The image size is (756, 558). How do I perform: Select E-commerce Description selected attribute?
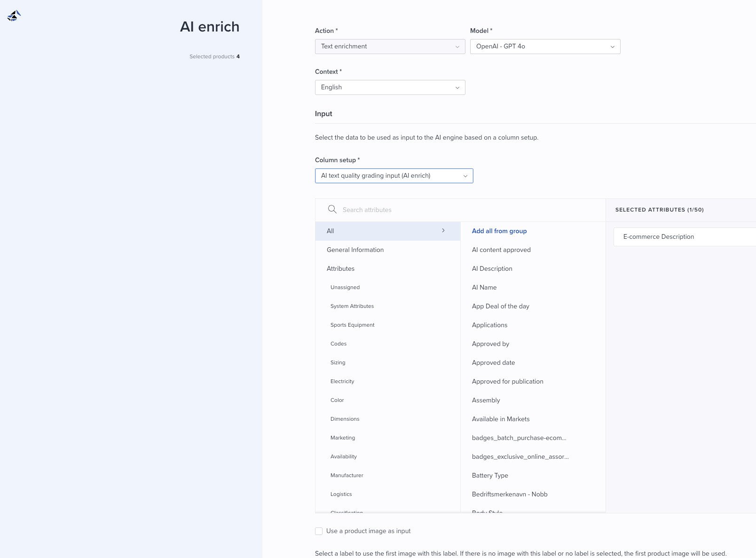(x=658, y=237)
